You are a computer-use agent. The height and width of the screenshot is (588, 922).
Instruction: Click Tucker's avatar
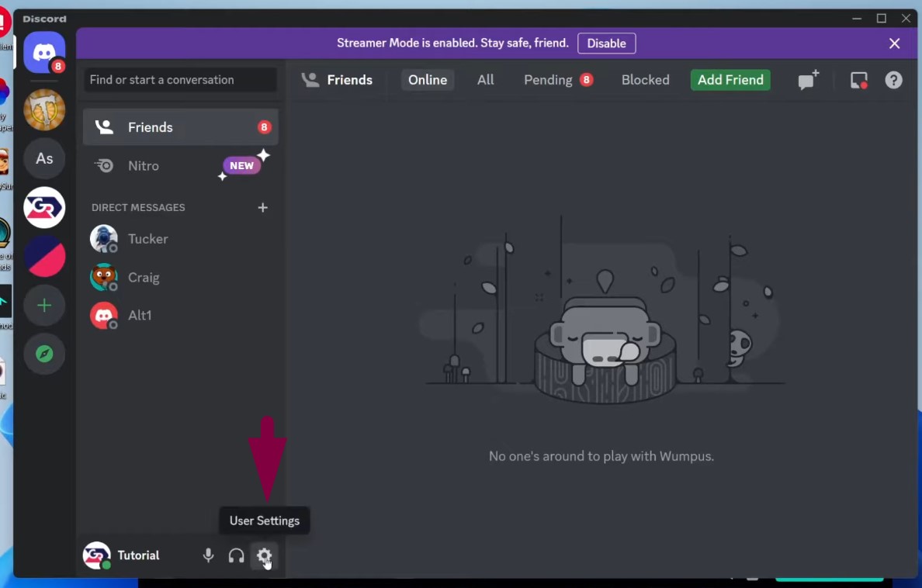104,239
